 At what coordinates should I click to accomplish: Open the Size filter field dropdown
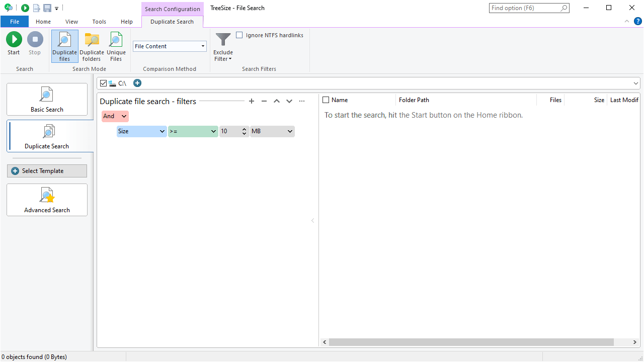[x=162, y=131]
